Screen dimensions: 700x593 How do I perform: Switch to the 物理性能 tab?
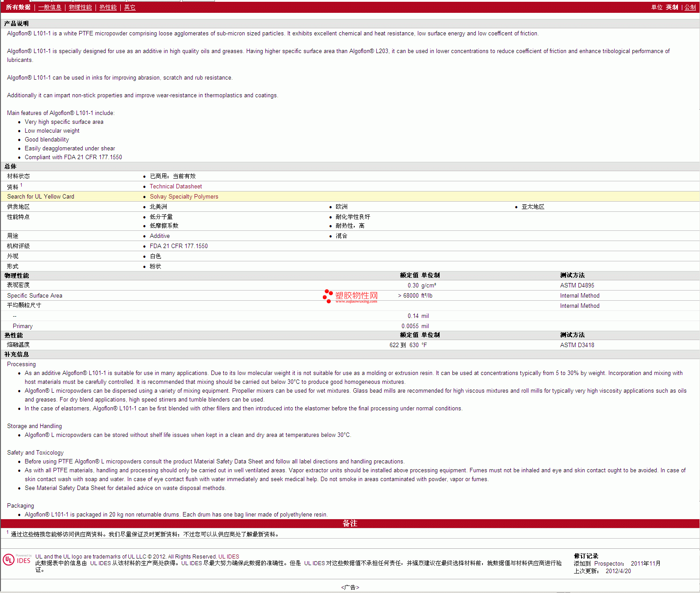(x=80, y=7)
